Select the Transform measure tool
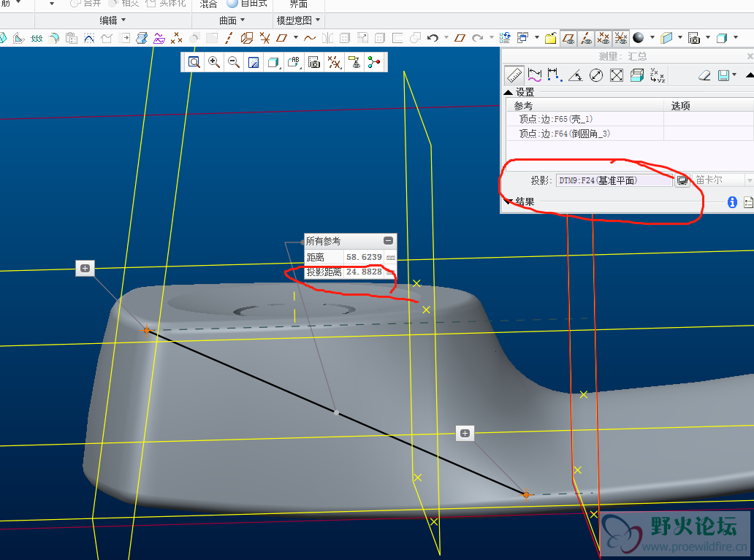The image size is (754, 560). tap(658, 75)
